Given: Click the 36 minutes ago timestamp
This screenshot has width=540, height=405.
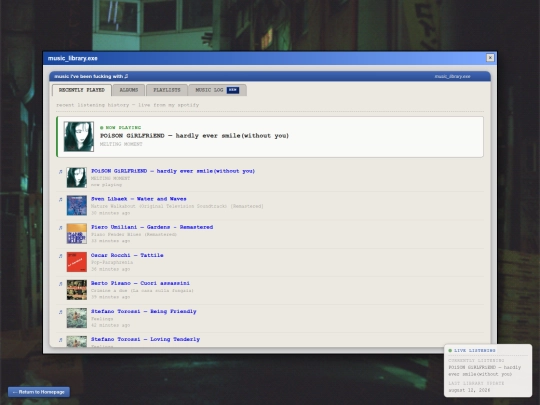Looking at the screenshot, I should click(x=111, y=269).
